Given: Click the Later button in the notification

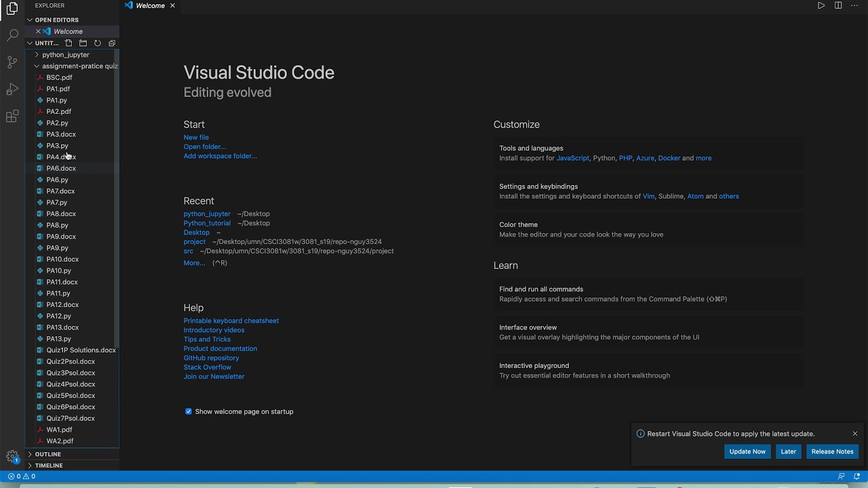Looking at the screenshot, I should coord(789,451).
